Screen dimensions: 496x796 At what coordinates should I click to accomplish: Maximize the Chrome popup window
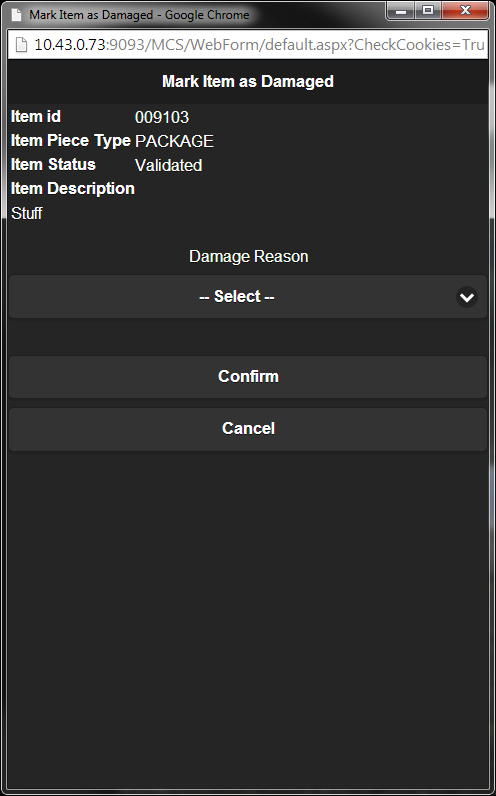click(428, 10)
